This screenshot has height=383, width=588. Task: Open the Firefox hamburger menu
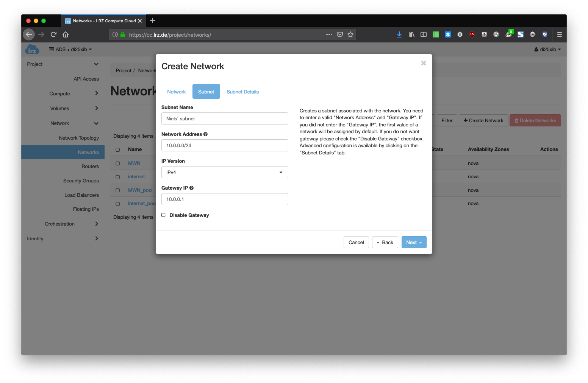point(559,34)
